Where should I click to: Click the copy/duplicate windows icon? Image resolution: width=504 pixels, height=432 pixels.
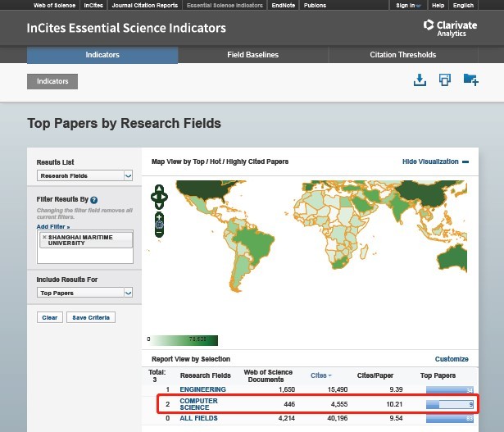click(x=444, y=80)
